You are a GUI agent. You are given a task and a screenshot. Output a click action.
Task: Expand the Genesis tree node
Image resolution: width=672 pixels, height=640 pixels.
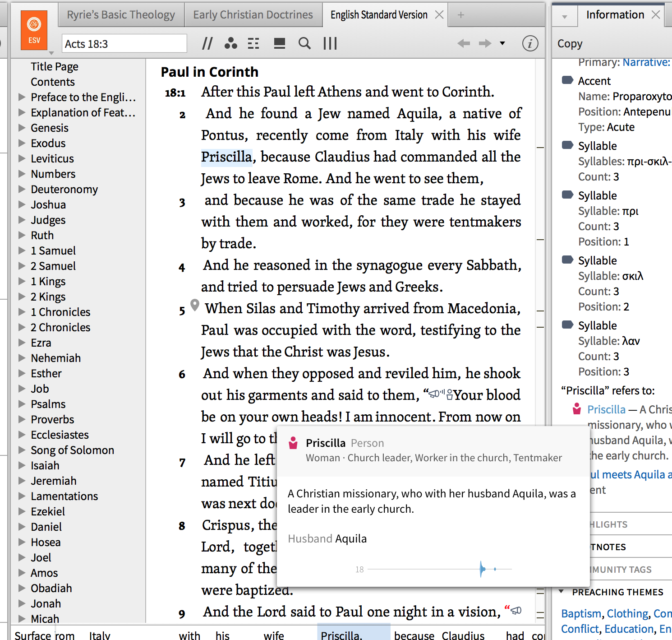22,128
